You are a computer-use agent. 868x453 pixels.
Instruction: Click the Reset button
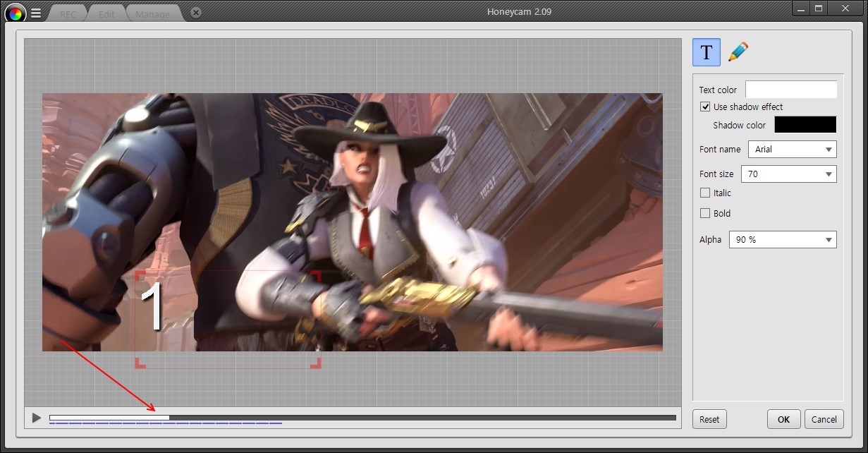(x=709, y=419)
